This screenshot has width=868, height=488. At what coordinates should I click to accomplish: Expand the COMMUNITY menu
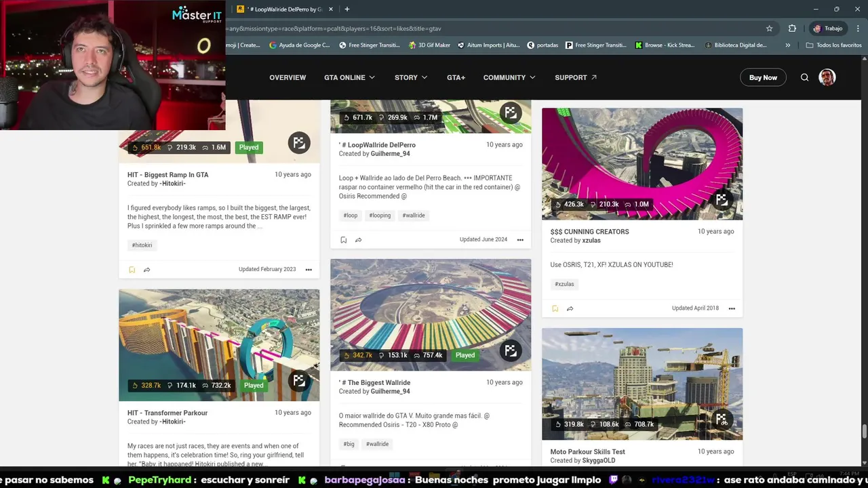509,77
